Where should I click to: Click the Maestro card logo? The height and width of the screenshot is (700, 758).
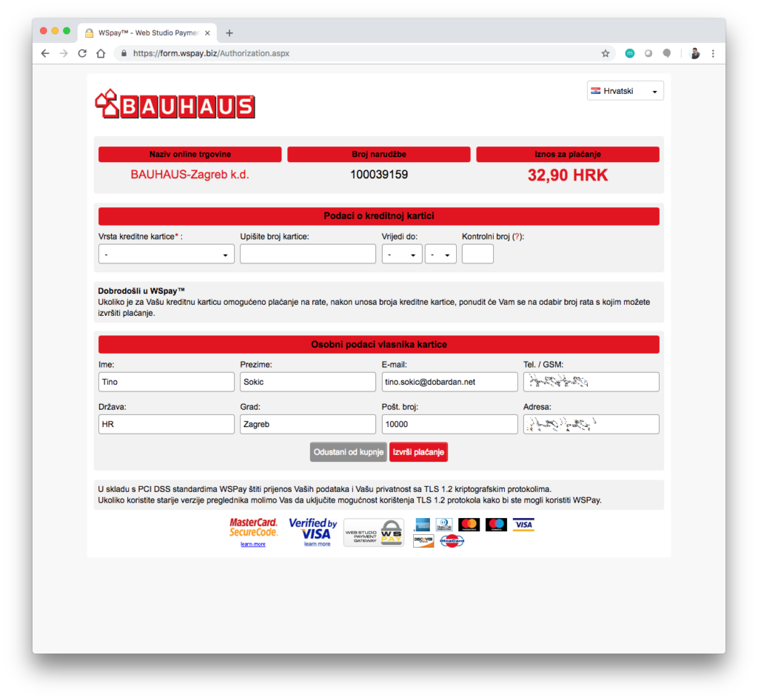click(x=496, y=525)
